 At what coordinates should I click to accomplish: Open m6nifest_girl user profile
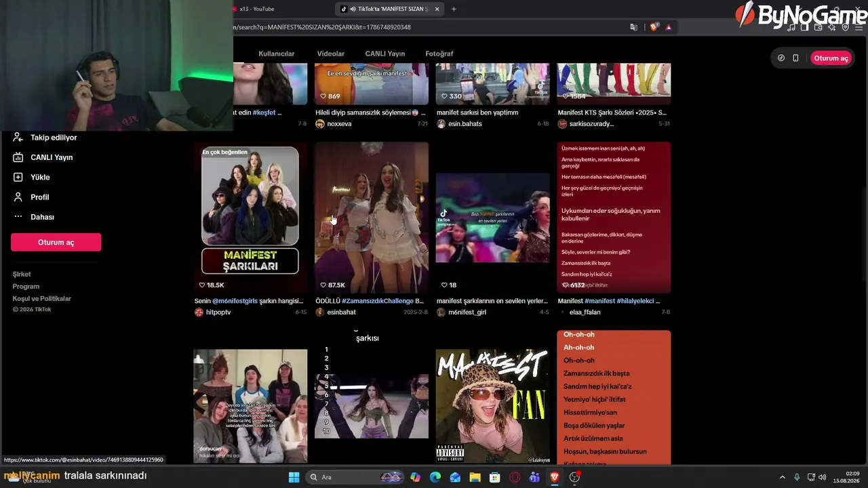467,312
